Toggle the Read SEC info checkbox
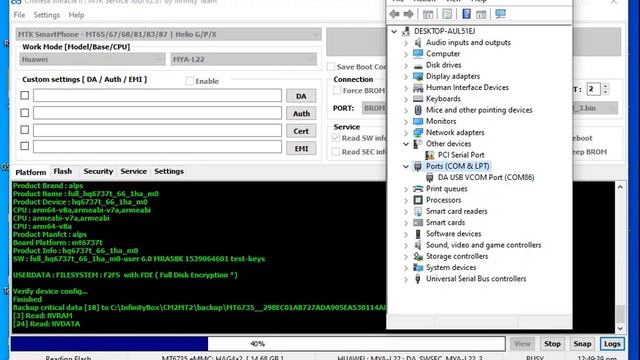Viewport: 640px width, 360px height. [x=336, y=151]
